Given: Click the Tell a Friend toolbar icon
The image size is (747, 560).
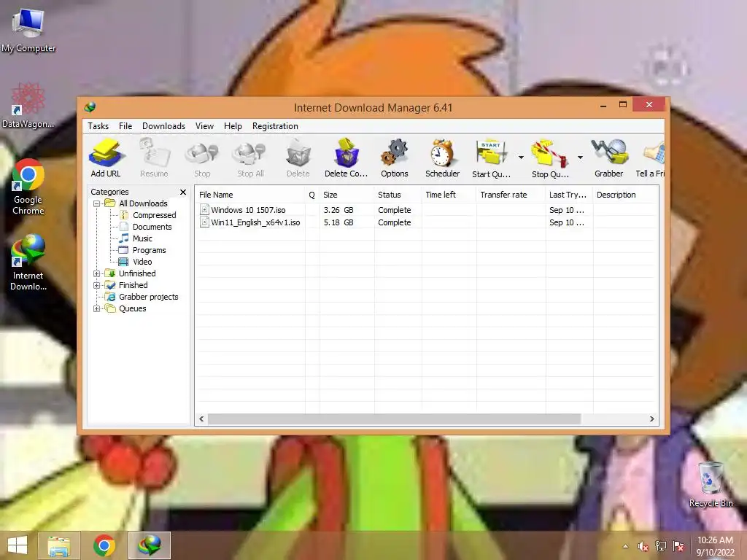Looking at the screenshot, I should pos(651,158).
